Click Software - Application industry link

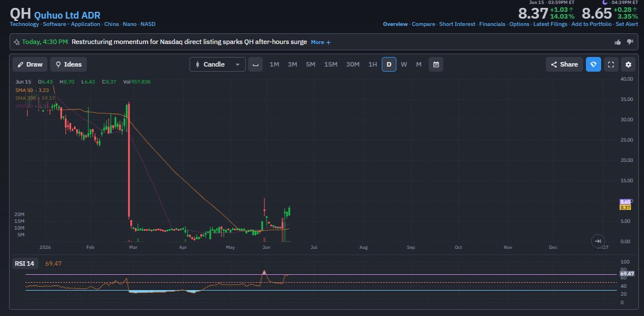tap(72, 24)
